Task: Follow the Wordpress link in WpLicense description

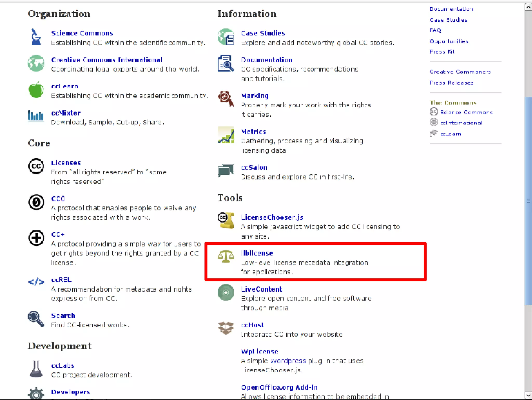Action: click(x=288, y=361)
